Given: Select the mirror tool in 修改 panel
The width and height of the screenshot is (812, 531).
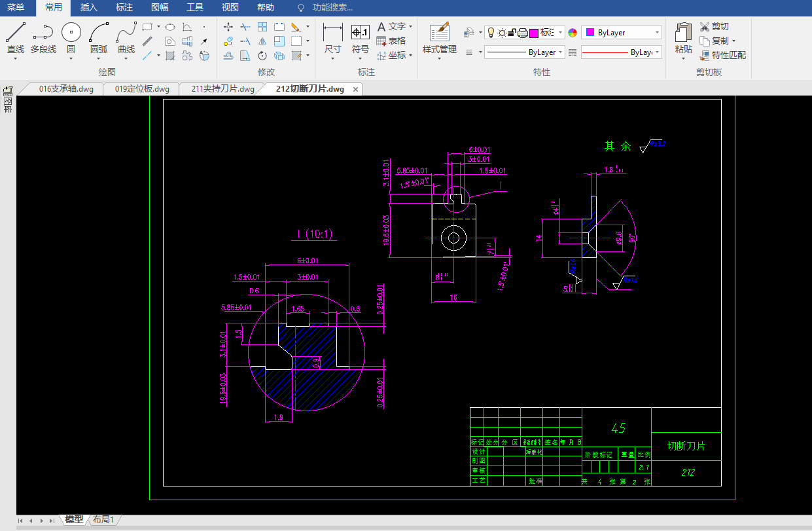Looking at the screenshot, I should pos(262,41).
